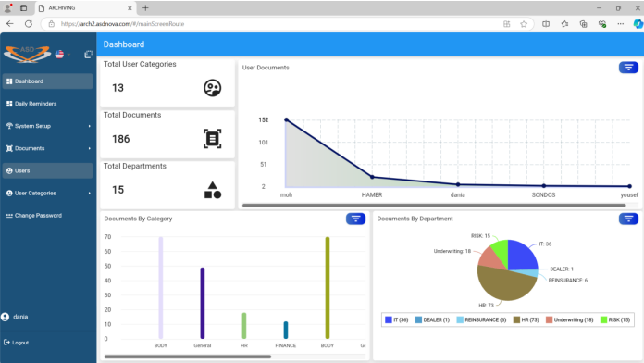This screenshot has height=363, width=644.
Task: Open the Change Password page
Action: pyautogui.click(x=47, y=216)
